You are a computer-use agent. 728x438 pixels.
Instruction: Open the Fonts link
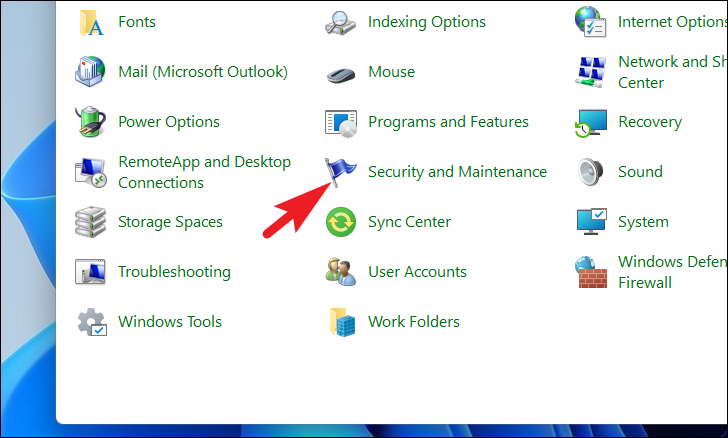[x=137, y=22]
